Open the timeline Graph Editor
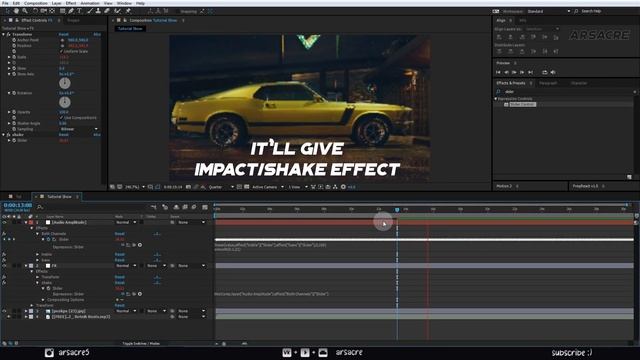Viewport: 640px width, 360px height. (205, 207)
